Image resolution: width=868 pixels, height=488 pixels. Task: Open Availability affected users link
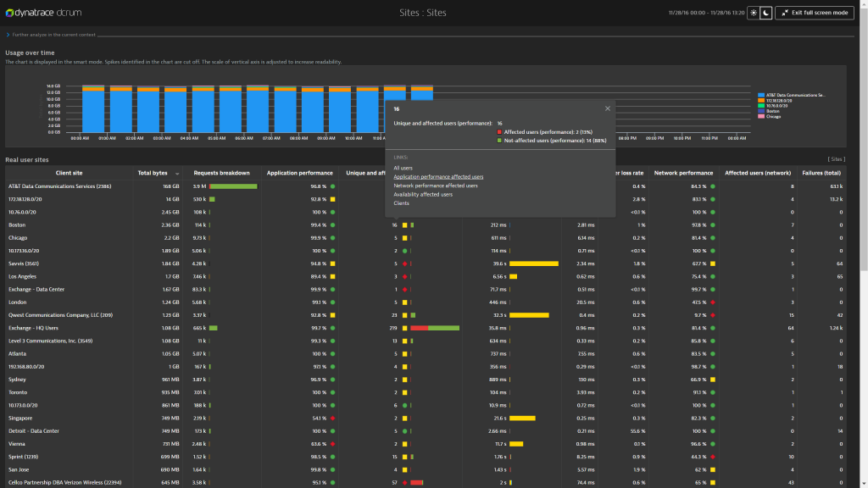(x=423, y=195)
